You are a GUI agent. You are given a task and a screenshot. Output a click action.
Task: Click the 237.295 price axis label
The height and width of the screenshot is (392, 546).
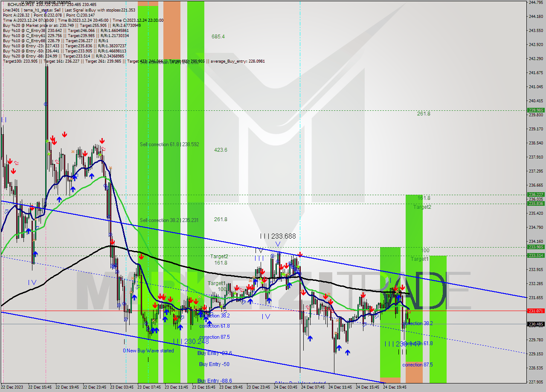[x=536, y=171]
